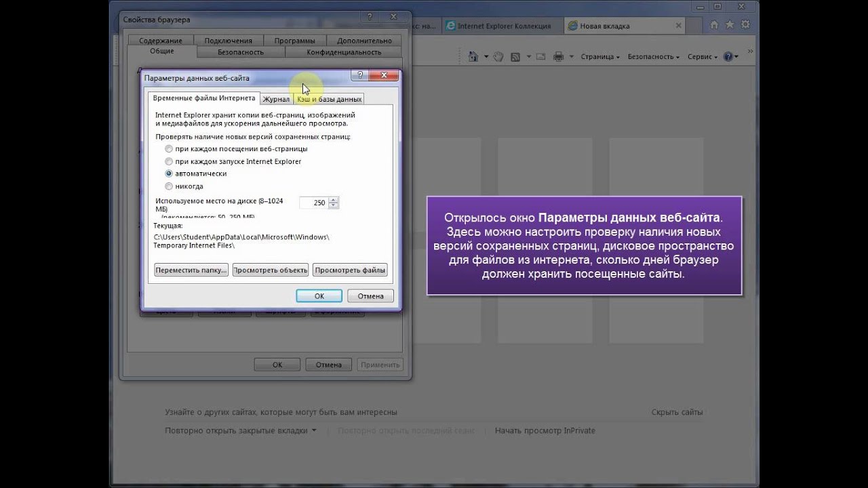
Task: Confirm with OK in Параметры данных веб-сайта
Action: tap(319, 296)
